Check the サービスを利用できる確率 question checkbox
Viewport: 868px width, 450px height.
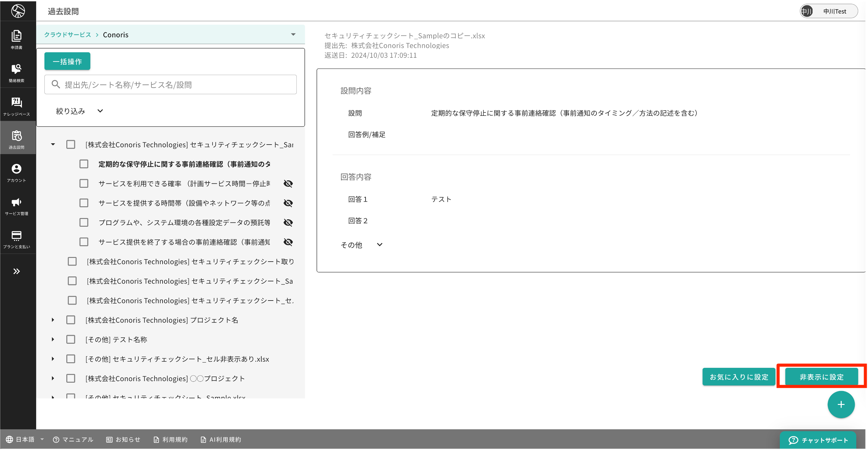84,183
